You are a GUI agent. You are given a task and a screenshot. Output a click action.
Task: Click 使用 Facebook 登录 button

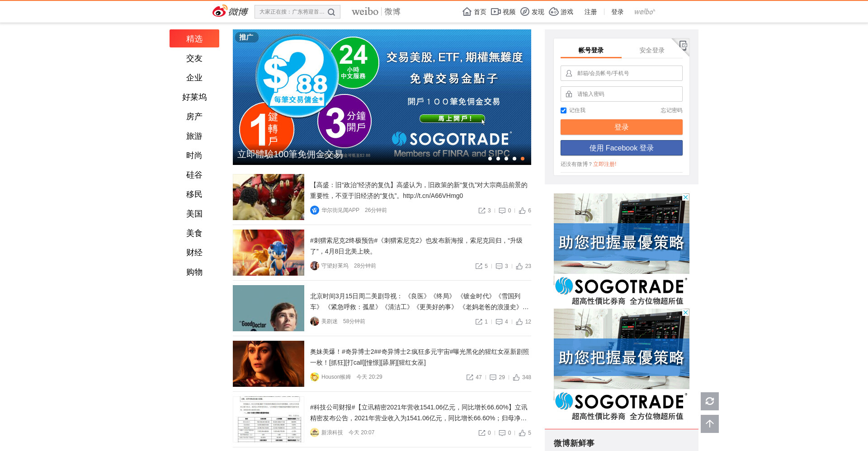622,148
